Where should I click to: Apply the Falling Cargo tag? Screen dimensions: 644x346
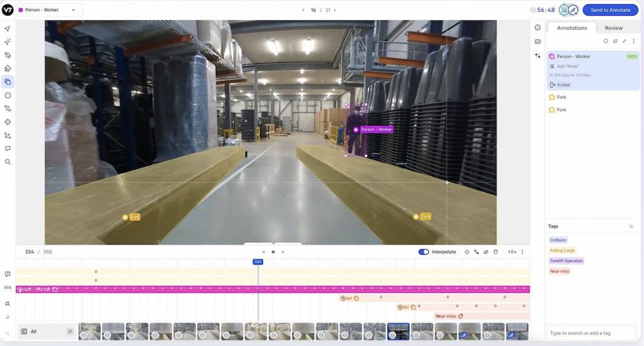(x=562, y=250)
